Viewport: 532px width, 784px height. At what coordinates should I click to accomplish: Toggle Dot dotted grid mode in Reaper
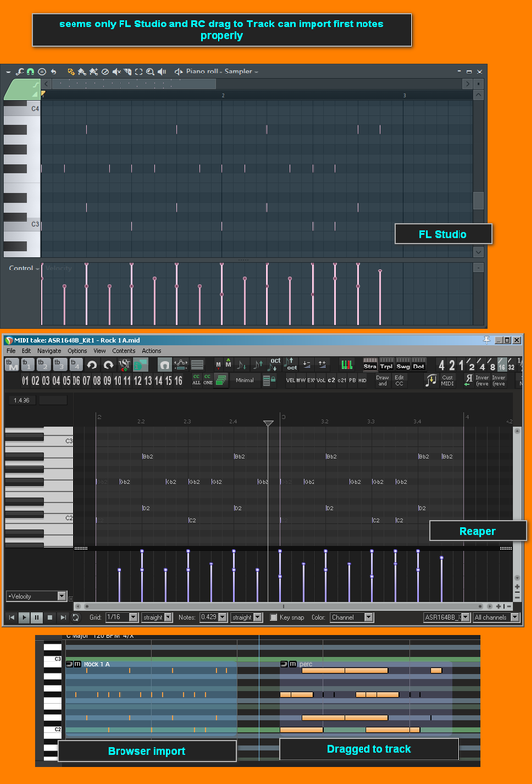tap(418, 364)
